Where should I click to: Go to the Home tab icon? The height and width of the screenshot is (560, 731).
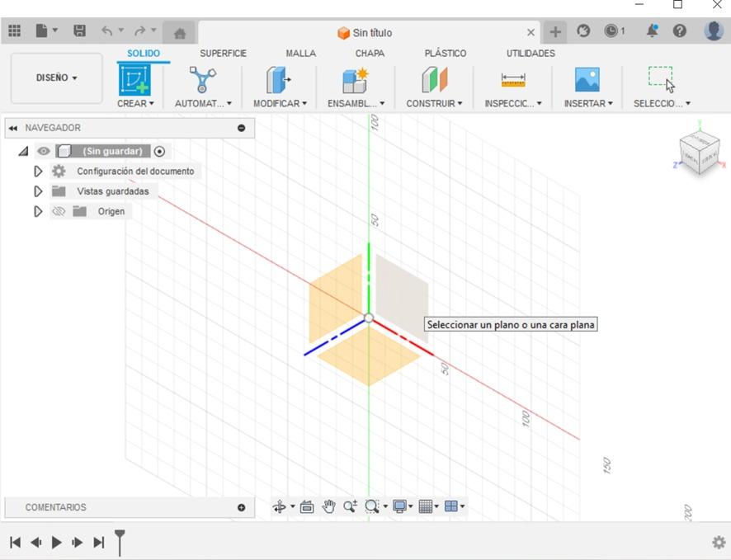(x=180, y=33)
